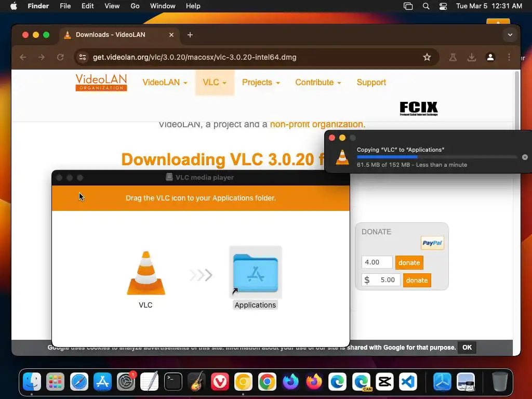Screen dimensions: 532x399
Task: Open the Support link
Action: pos(371,83)
